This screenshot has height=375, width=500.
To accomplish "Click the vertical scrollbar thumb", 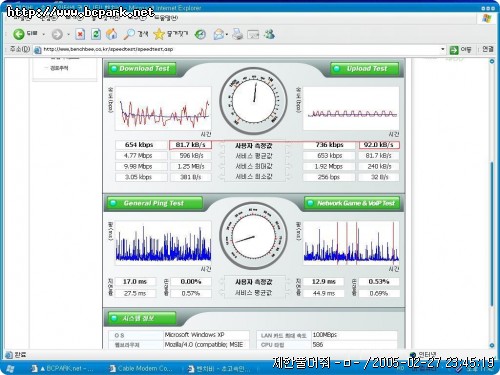I will point(492,233).
